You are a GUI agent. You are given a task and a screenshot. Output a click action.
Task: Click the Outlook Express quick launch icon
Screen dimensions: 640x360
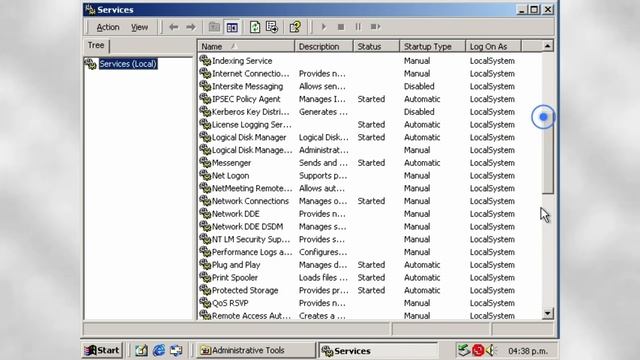tap(176, 350)
